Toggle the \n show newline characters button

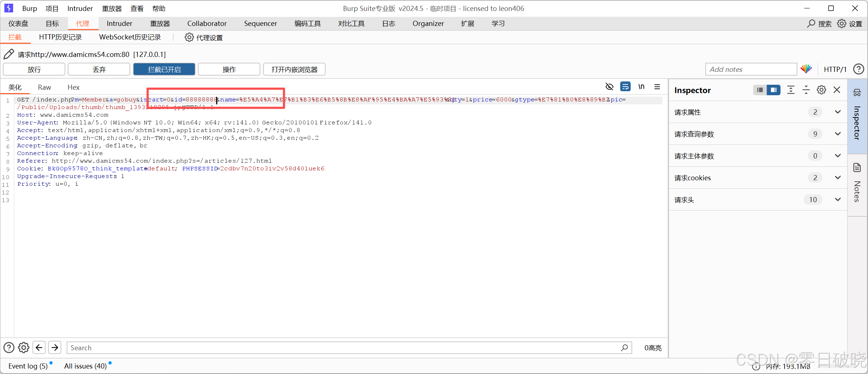click(641, 87)
